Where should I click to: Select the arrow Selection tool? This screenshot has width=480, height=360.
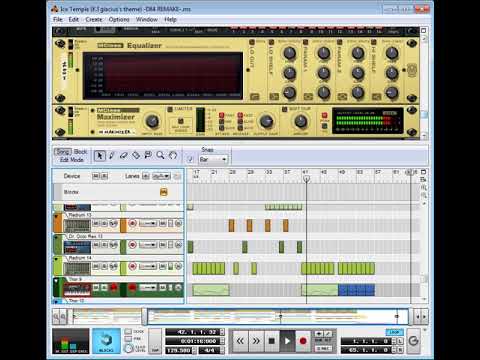[x=100, y=155]
